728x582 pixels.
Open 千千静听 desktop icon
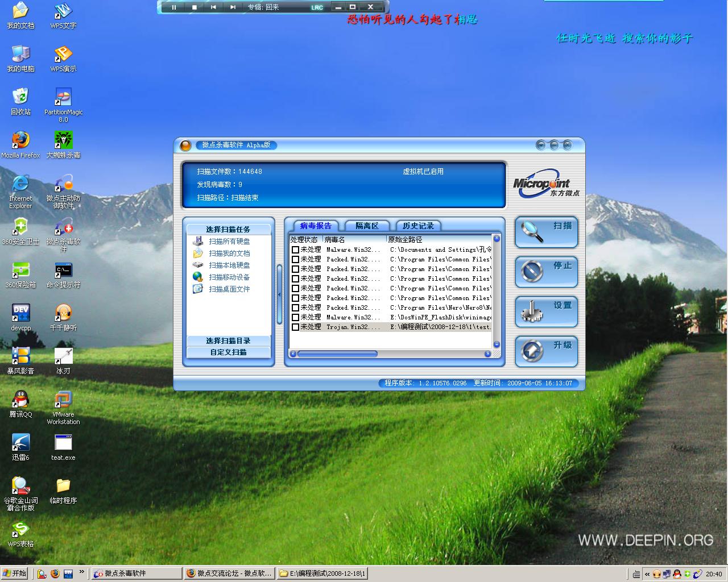tap(63, 318)
